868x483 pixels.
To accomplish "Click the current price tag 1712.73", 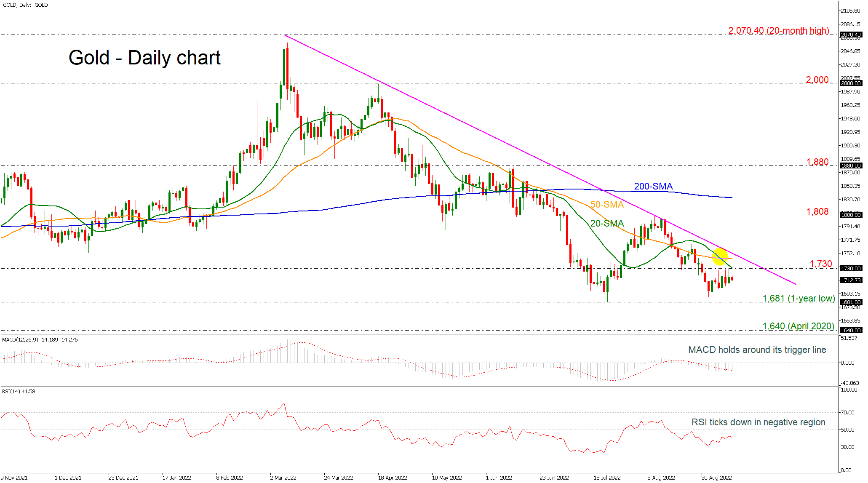I will (x=851, y=280).
